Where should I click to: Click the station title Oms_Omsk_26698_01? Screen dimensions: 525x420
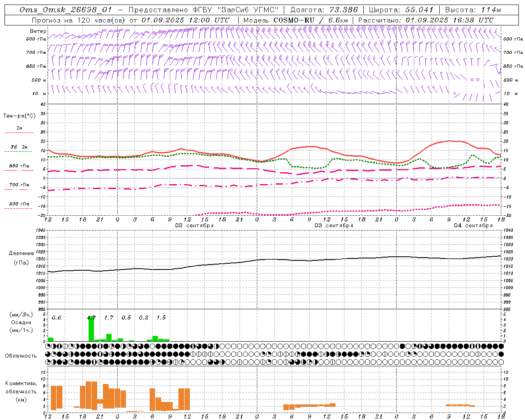point(66,10)
